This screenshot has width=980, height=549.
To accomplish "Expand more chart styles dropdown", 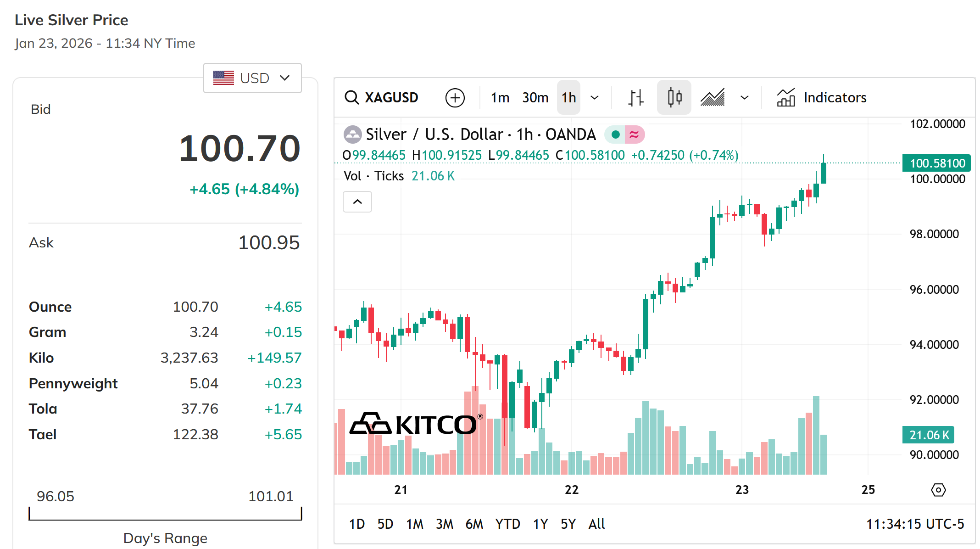I will click(x=745, y=97).
